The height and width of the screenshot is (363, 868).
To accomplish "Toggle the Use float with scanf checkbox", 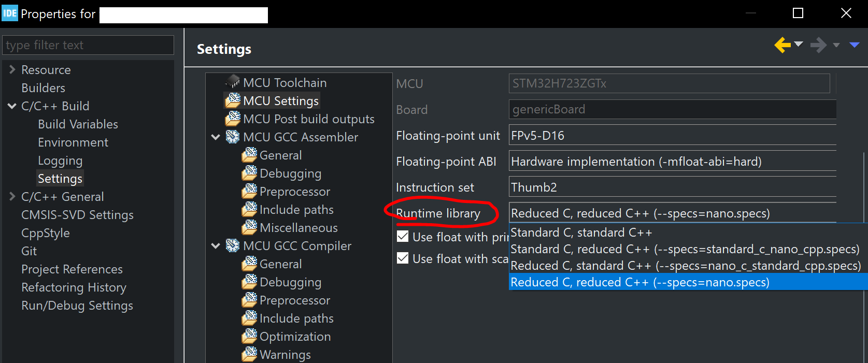I will [403, 258].
